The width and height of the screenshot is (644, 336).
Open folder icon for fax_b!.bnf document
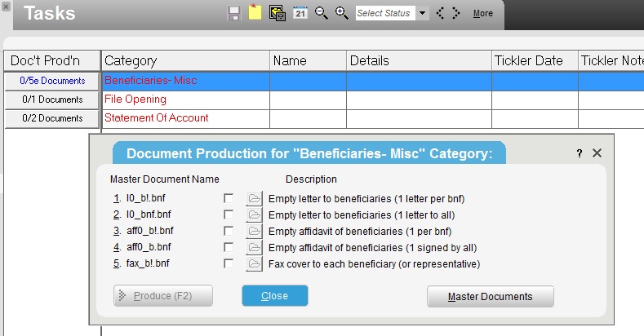[x=254, y=263]
